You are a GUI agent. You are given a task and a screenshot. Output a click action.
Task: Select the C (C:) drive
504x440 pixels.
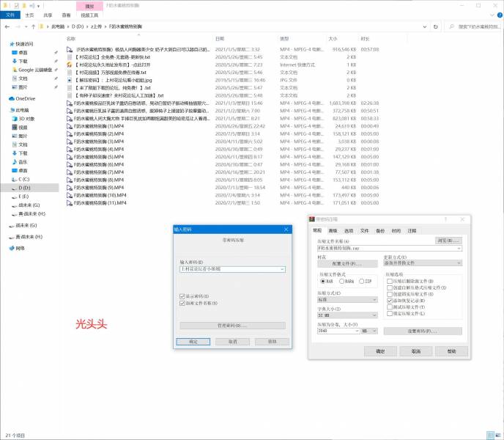pos(23,179)
